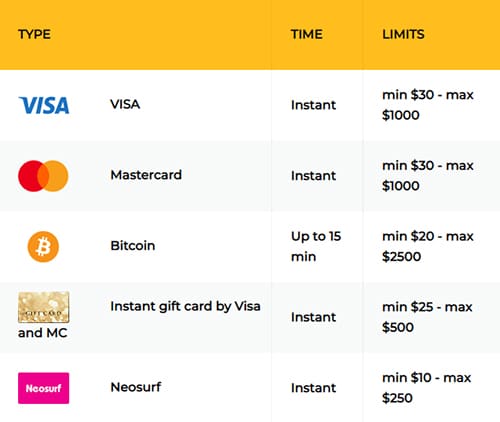Click the TYPE column header

34,34
